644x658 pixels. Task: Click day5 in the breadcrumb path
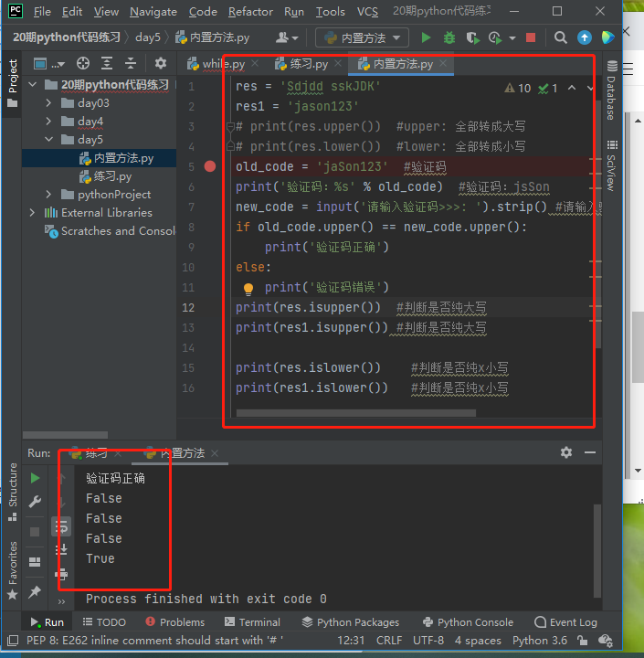pyautogui.click(x=148, y=37)
